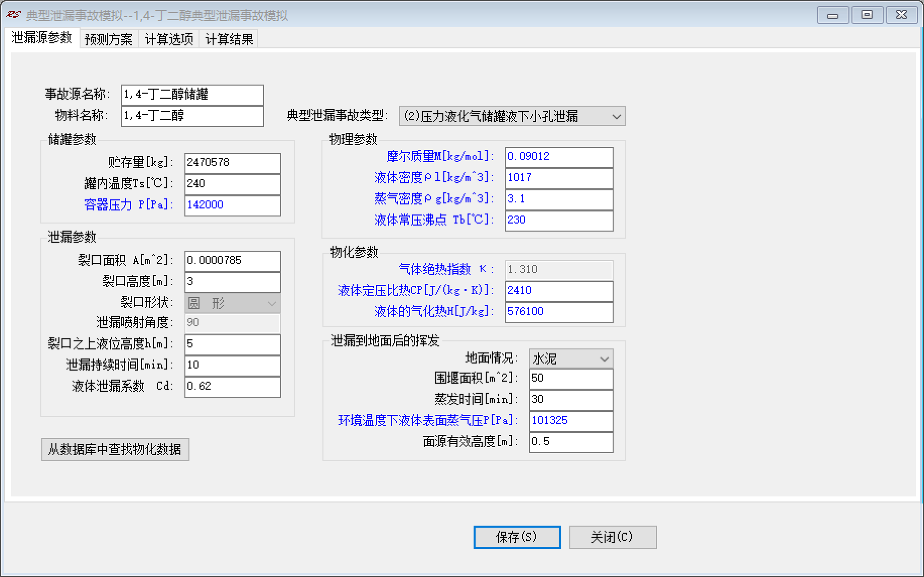
Task: Click the 裂口高度[m] input field
Action: pyautogui.click(x=233, y=282)
